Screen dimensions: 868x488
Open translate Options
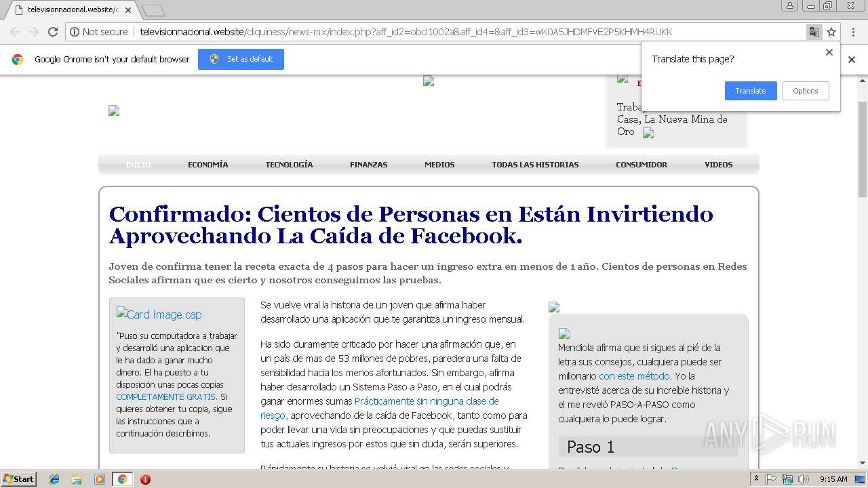(806, 91)
